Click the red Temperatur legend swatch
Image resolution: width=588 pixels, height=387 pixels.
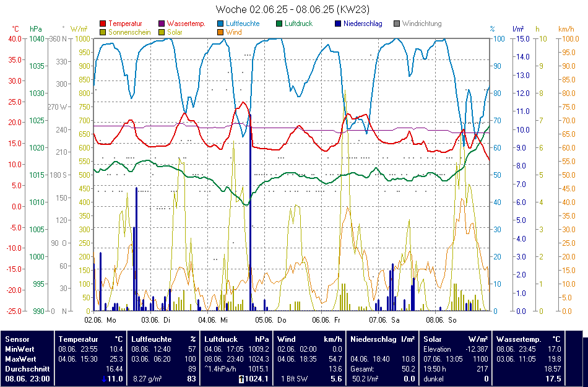pos(103,24)
